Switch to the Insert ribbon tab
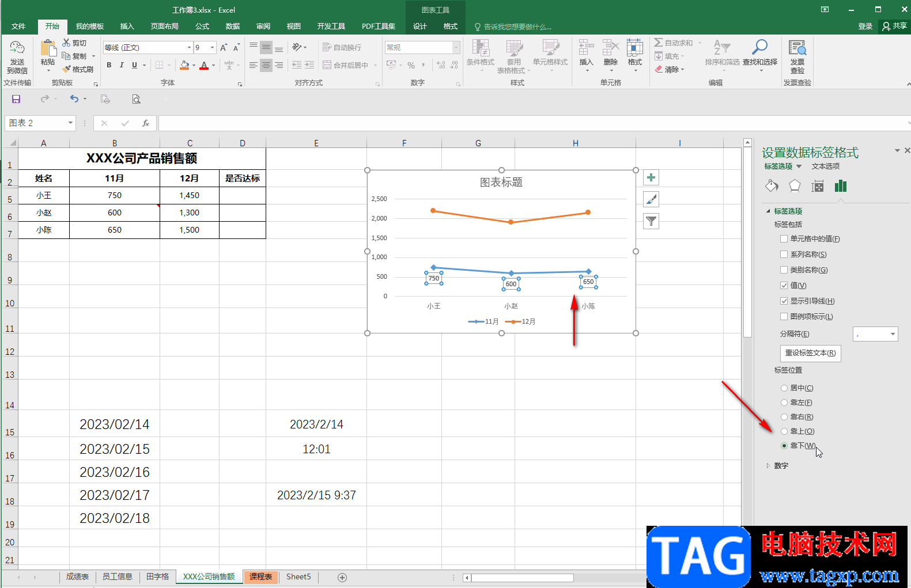 127,26
